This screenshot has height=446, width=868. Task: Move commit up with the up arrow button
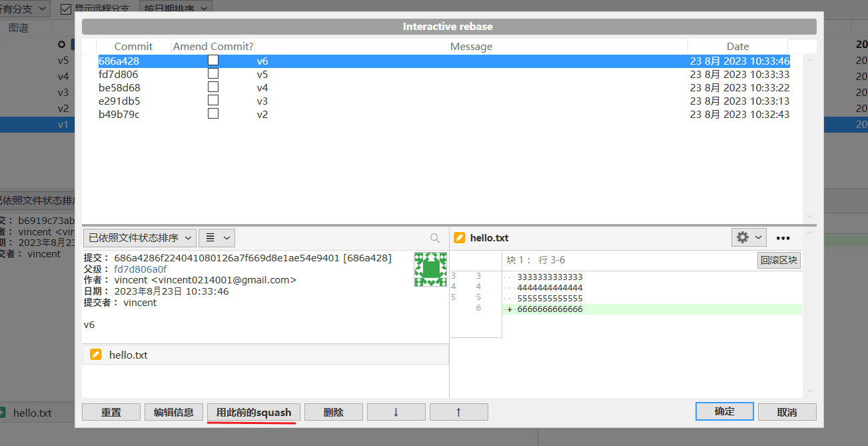pyautogui.click(x=458, y=412)
